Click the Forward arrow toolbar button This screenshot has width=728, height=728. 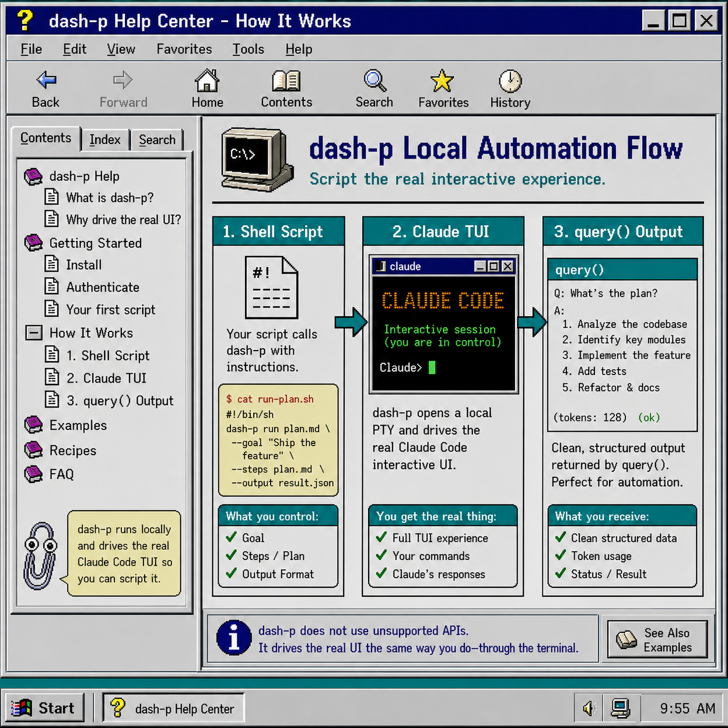pyautogui.click(x=123, y=89)
